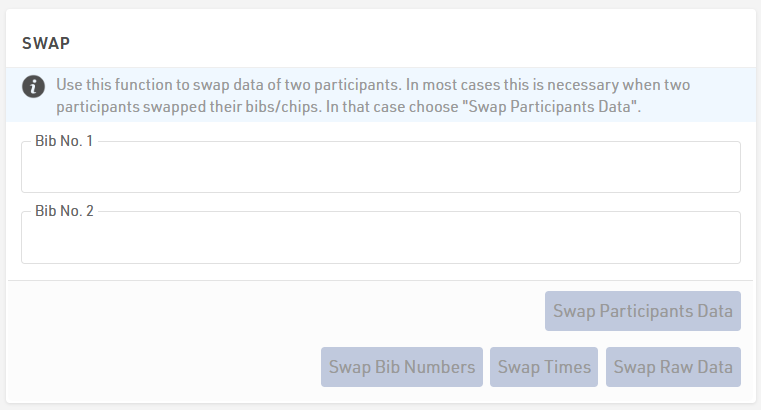Select the SWAP panel heading
Screen dimensions: 761x410
click(x=46, y=43)
